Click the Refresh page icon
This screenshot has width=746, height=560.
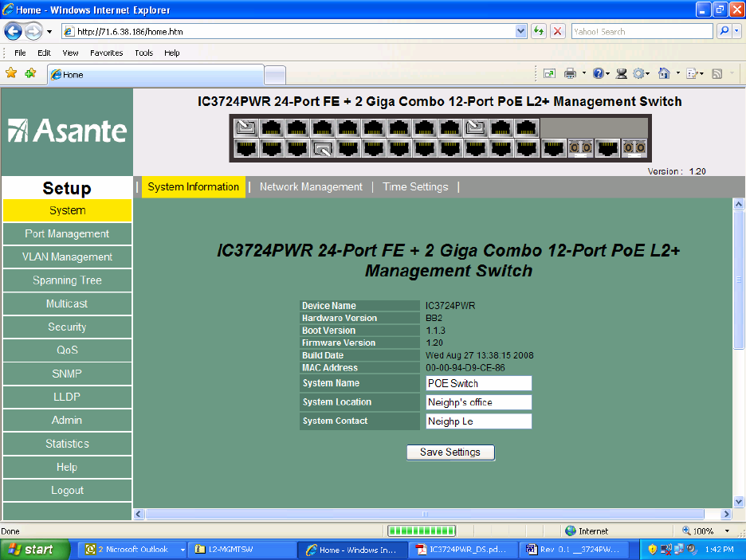coord(539,32)
